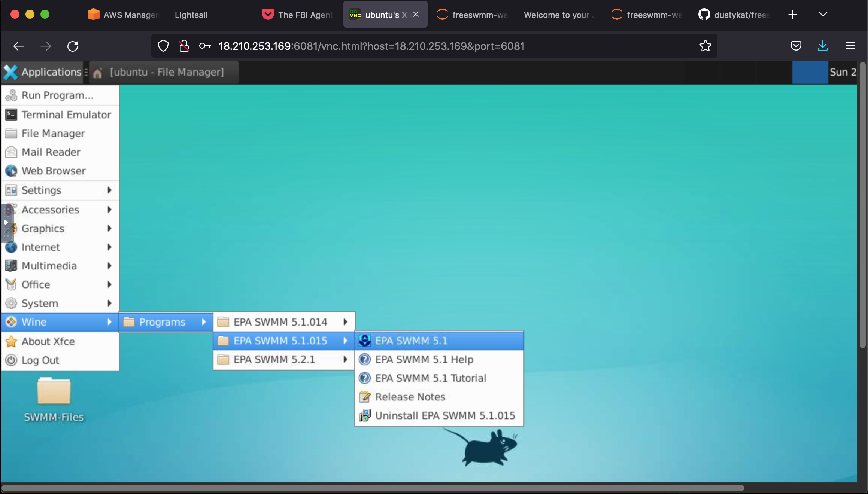Viewport: 868px width, 494px height.
Task: Expand EPA SWMM 5.1.014 folder submenu
Action: click(284, 322)
